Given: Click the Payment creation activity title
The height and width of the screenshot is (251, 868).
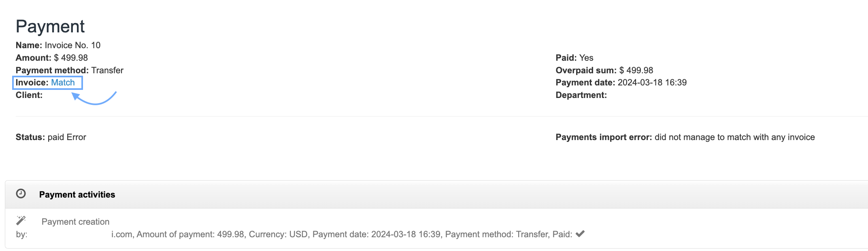Looking at the screenshot, I should (75, 222).
